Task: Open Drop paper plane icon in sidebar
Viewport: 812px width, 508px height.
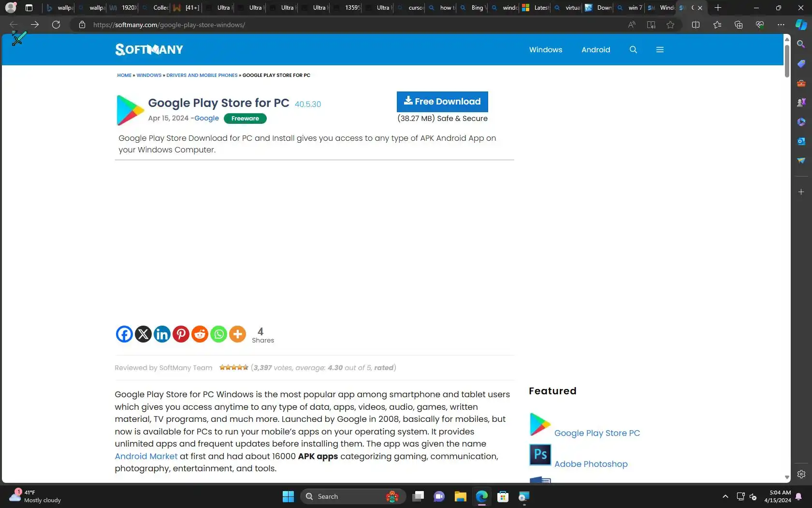Action: pos(801,161)
